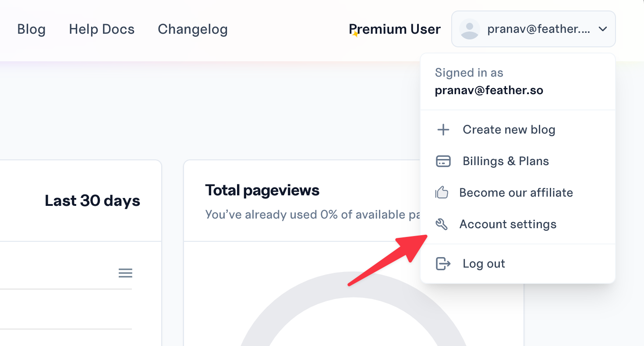Click the Premium User badge
The image size is (644, 346).
395,29
